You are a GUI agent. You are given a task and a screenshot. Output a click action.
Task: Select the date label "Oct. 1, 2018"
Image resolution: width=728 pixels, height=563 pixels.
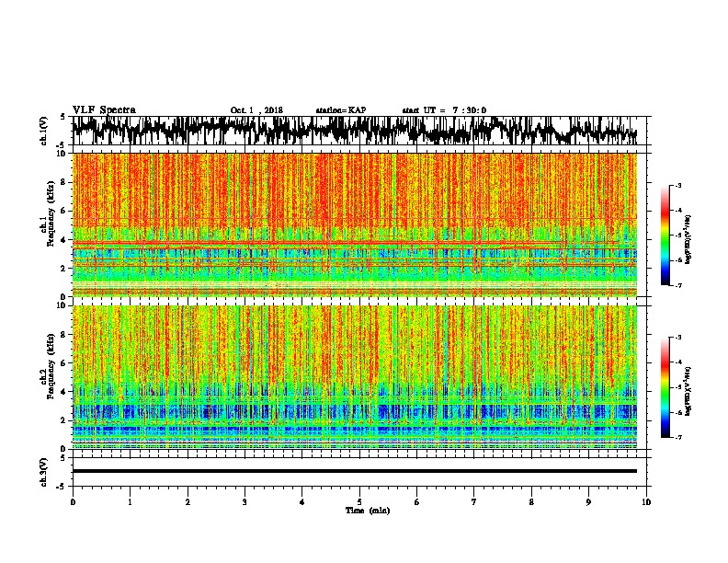click(256, 110)
